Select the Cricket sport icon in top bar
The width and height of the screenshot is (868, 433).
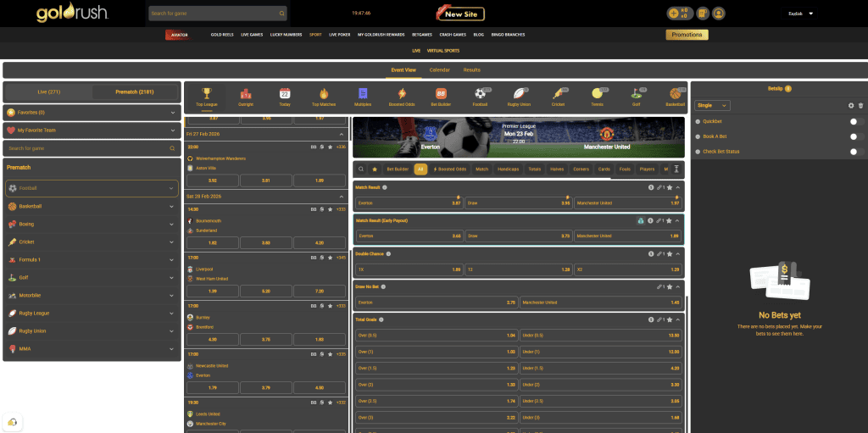(558, 93)
